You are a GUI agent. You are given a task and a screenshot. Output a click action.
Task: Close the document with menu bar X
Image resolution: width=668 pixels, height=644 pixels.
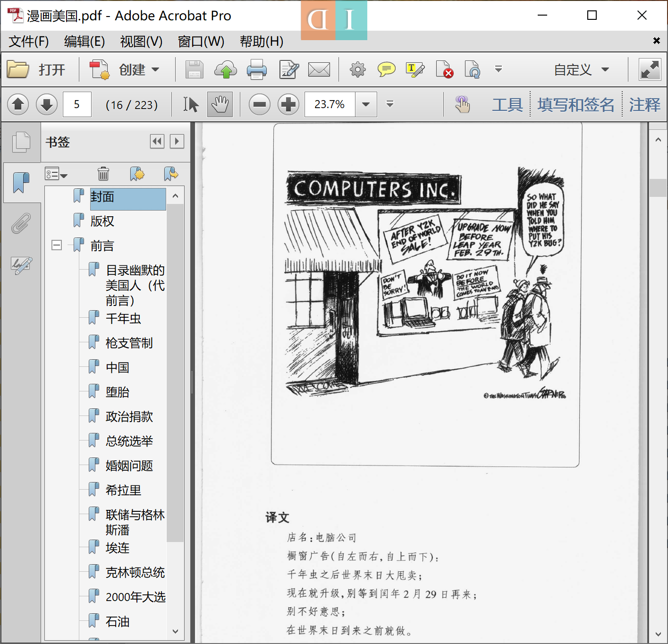click(656, 41)
